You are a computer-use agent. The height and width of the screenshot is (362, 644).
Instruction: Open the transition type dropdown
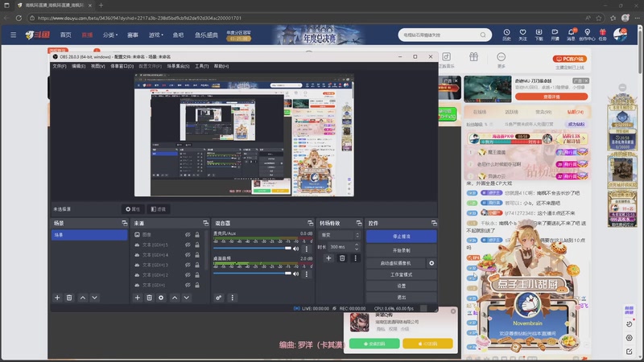tap(339, 235)
